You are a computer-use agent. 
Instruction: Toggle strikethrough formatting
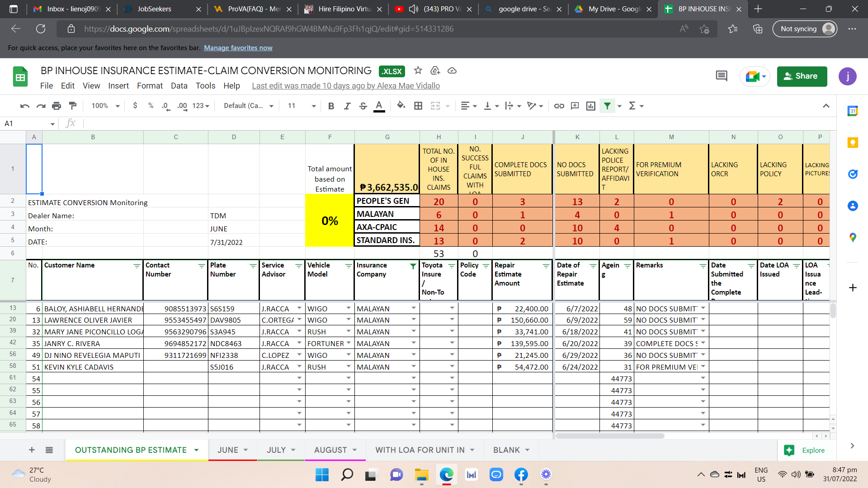[x=363, y=106]
